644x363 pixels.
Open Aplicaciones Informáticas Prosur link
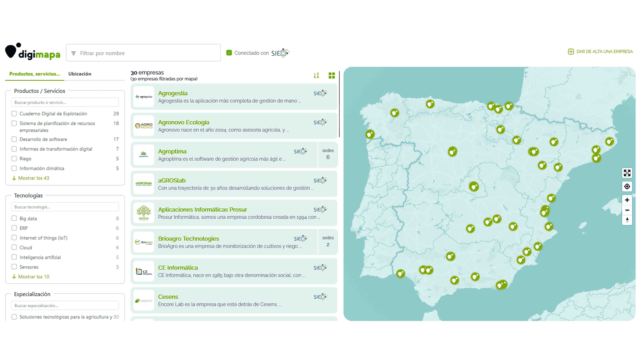202,209
